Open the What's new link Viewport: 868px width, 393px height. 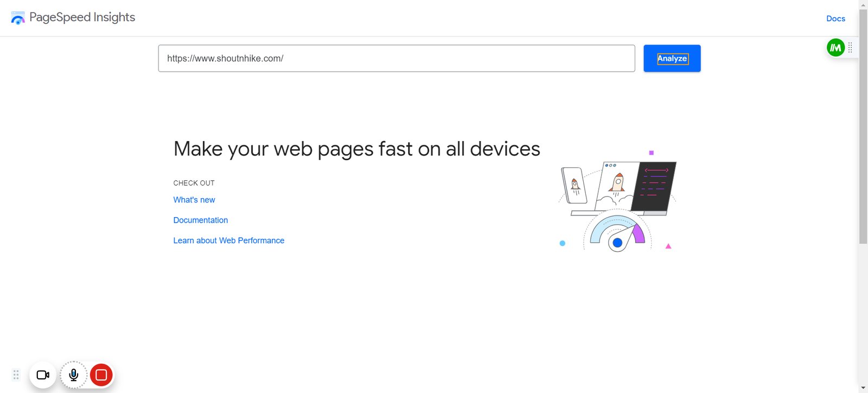[194, 200]
